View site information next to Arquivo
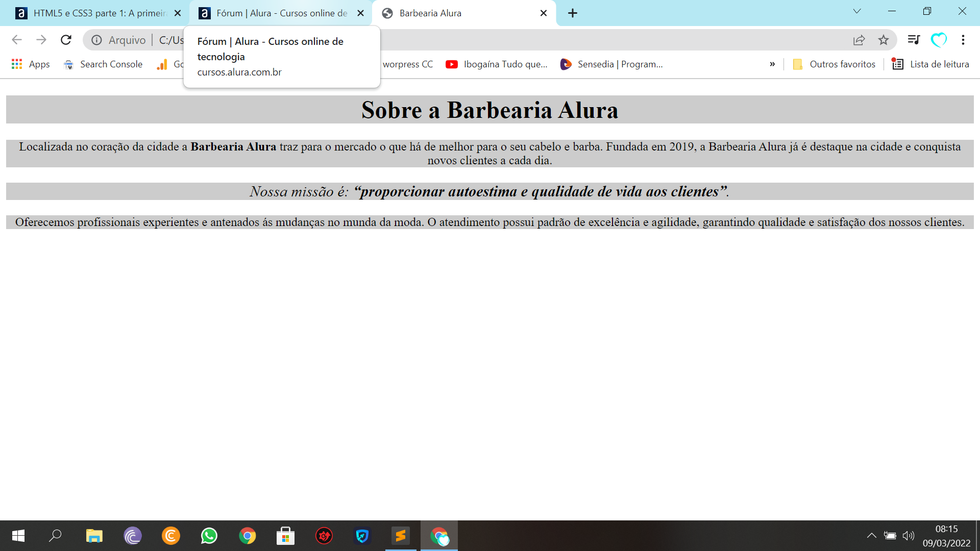980x551 pixels. (96, 40)
